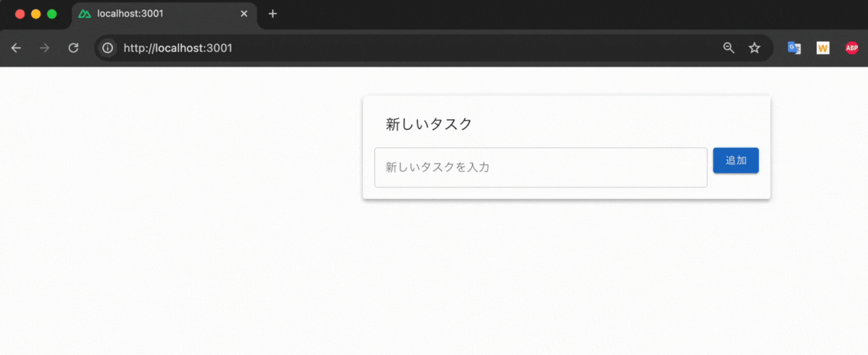
Task: Reload the page with refresh icon
Action: [x=74, y=48]
